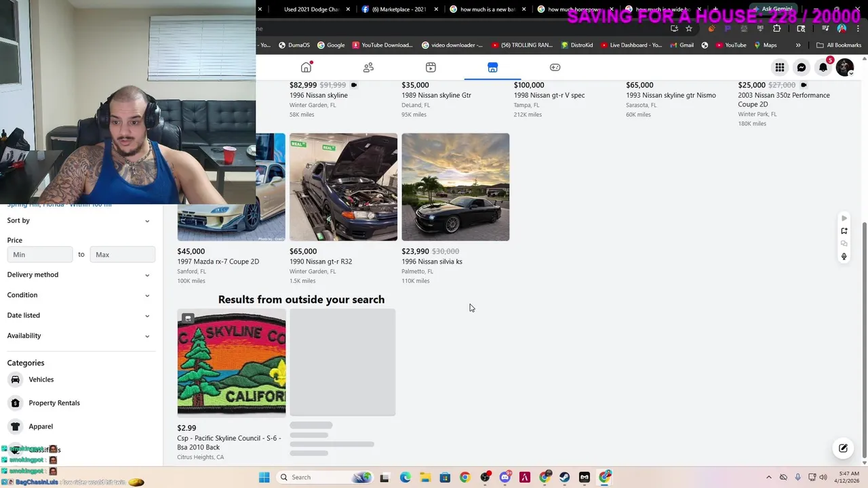
Task: Click the Windows Start button
Action: (x=264, y=477)
